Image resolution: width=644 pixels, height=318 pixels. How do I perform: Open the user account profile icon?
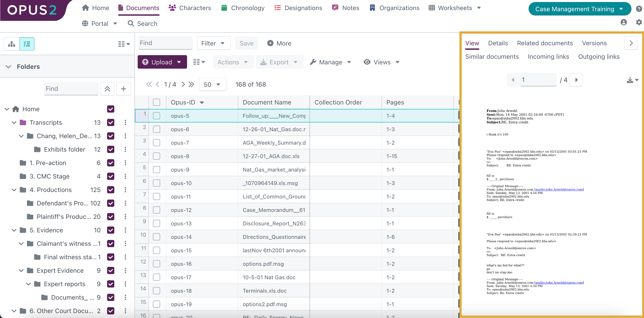point(624,22)
